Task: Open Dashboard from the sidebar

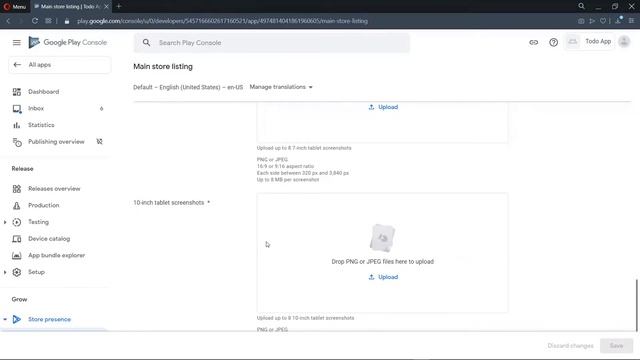Action: [43, 92]
